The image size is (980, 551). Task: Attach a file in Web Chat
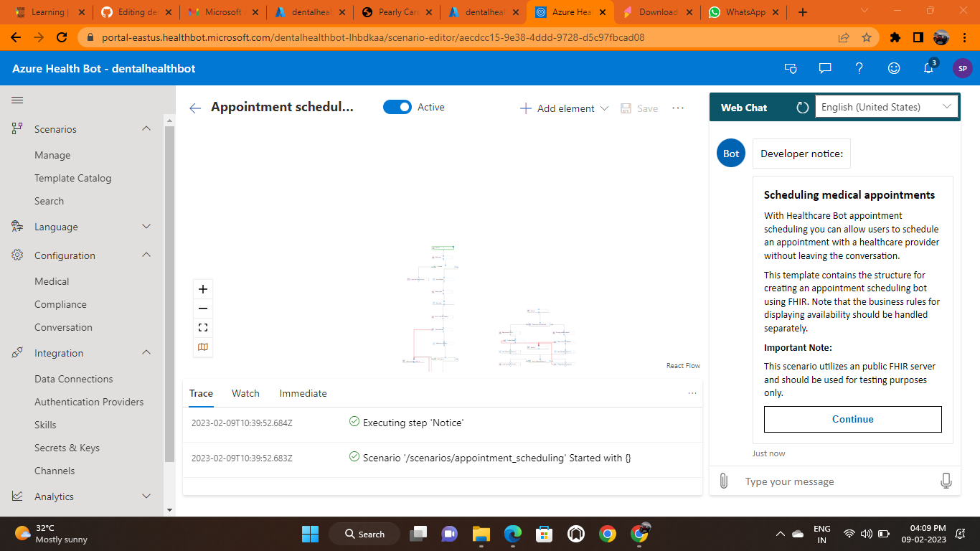click(x=724, y=481)
